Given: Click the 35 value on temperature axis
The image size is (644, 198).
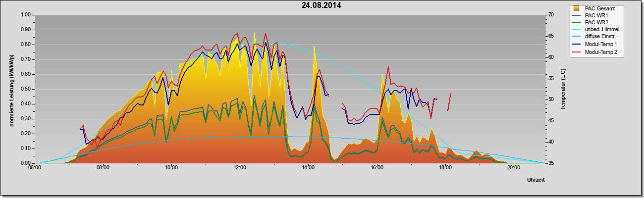Looking at the screenshot, I should pyautogui.click(x=550, y=163).
